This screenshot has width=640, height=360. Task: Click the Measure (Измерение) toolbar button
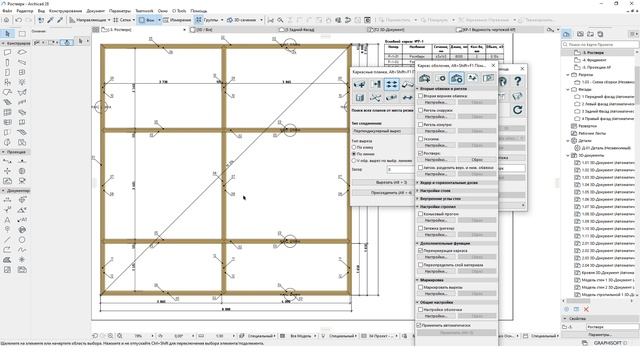coord(177,20)
